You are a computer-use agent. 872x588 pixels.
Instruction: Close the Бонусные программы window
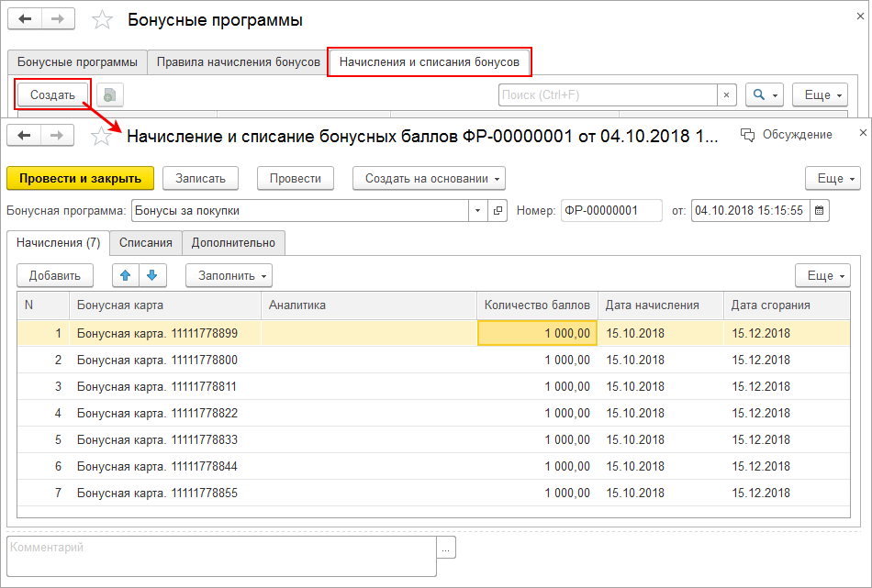(x=860, y=17)
